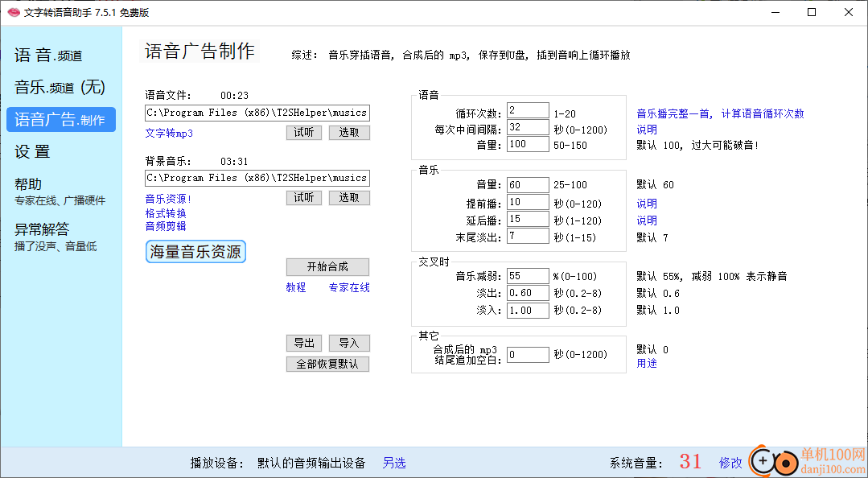Click the 语音广告制作 page heading
Screen dimensions: 868x478
200,51
